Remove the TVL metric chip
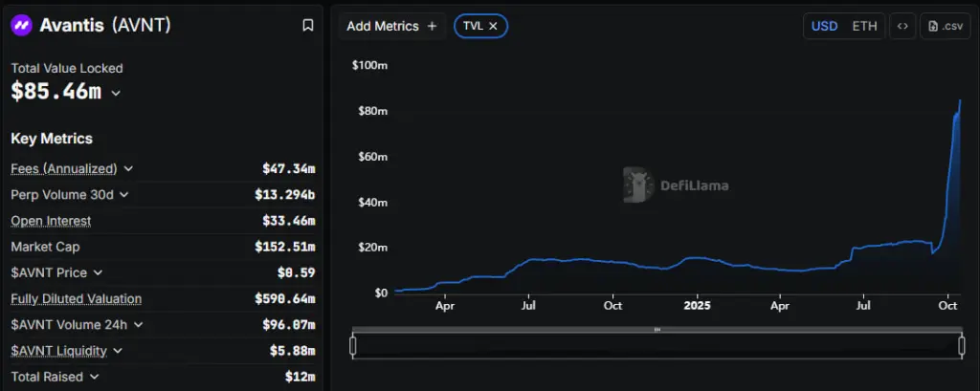 [x=493, y=26]
